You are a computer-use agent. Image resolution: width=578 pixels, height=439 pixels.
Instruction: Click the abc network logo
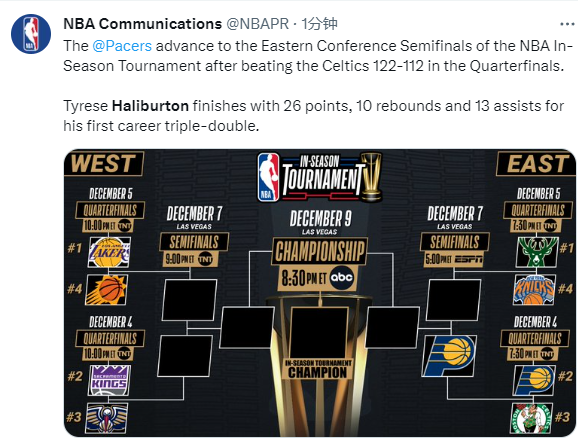pos(341,277)
